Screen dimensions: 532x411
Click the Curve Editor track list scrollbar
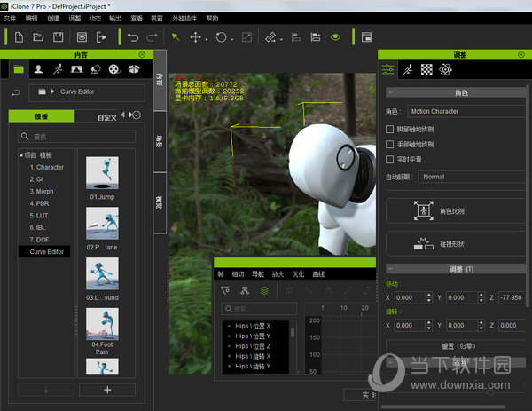click(293, 332)
